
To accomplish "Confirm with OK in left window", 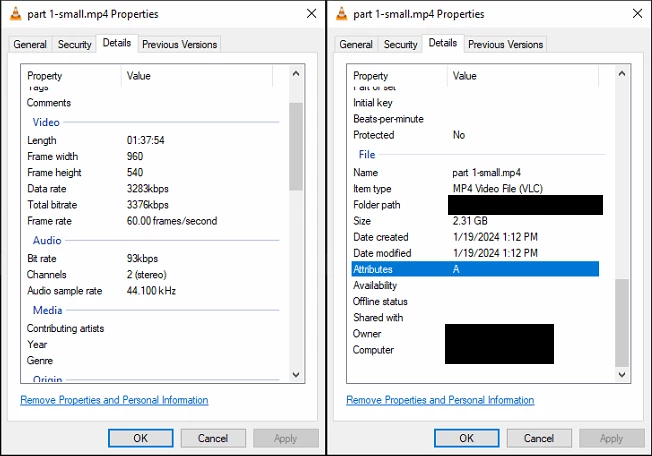I will tap(141, 438).
